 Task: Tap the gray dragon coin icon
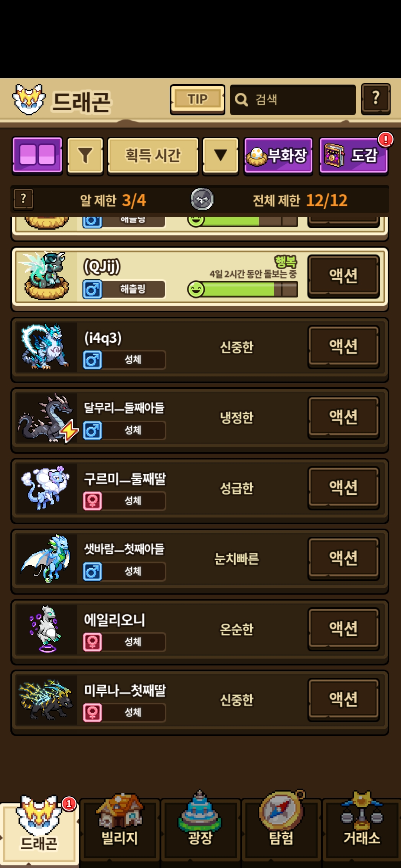coord(202,199)
